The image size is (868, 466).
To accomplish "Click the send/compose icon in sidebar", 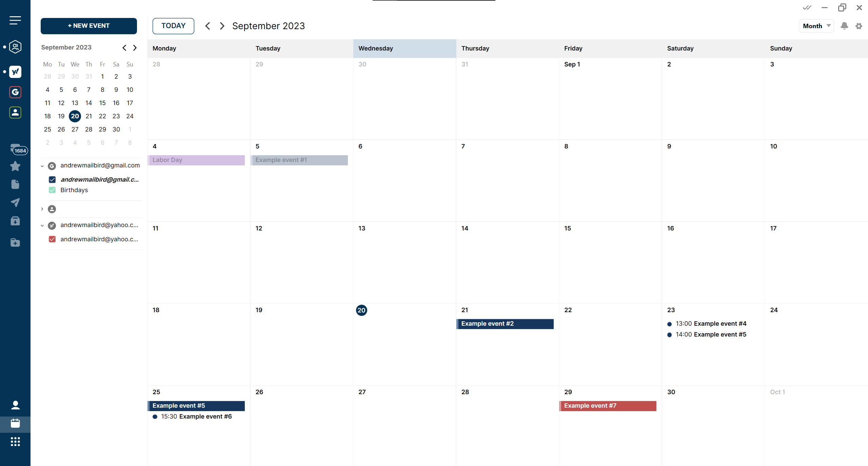I will (x=16, y=201).
